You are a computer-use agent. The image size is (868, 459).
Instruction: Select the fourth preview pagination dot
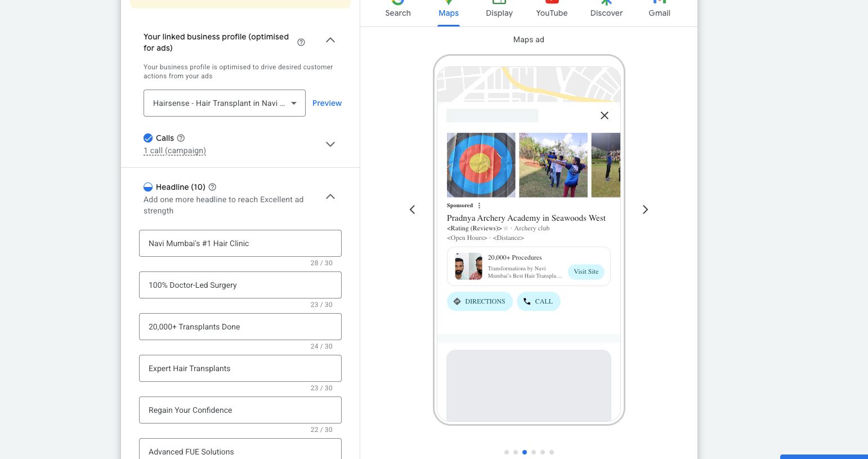click(534, 452)
